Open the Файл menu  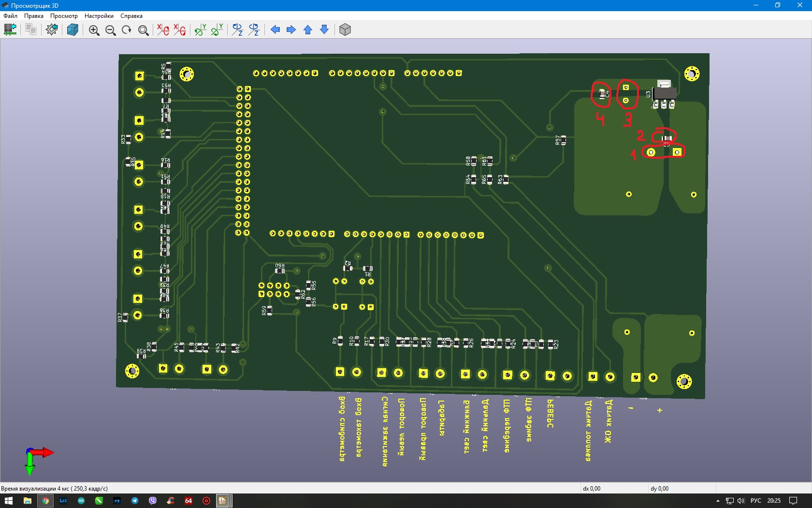10,16
